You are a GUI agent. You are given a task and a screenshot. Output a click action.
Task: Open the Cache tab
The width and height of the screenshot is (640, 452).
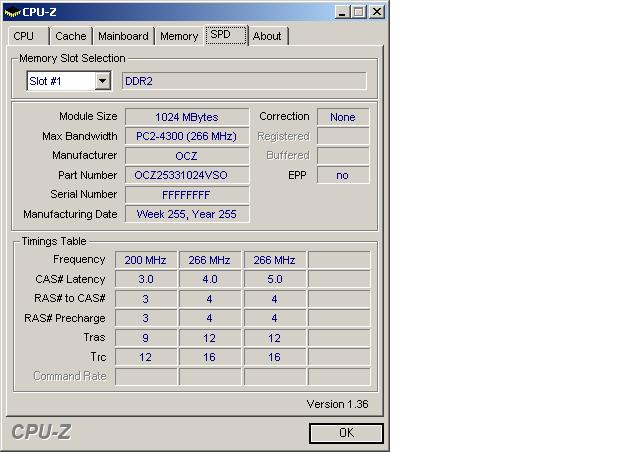(x=71, y=36)
